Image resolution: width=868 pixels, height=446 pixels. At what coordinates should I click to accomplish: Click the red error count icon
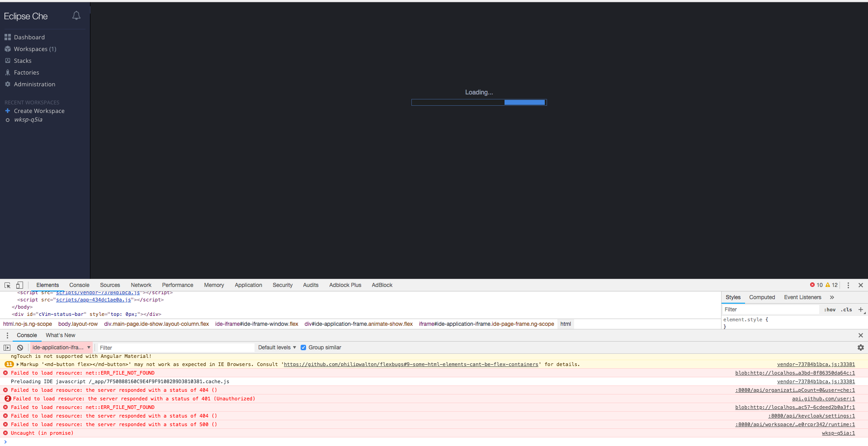[812, 285]
